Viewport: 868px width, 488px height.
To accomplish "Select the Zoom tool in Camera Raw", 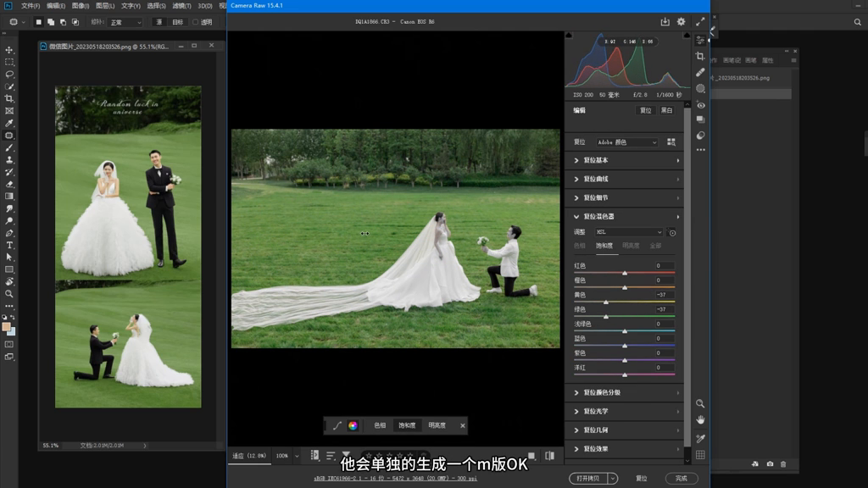I will pyautogui.click(x=700, y=403).
